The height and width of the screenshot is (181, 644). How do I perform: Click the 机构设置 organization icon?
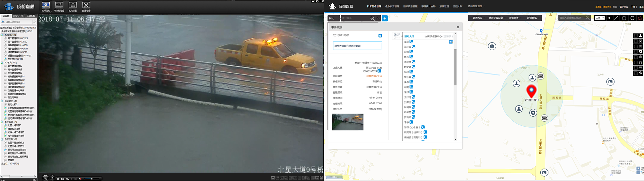73,6
